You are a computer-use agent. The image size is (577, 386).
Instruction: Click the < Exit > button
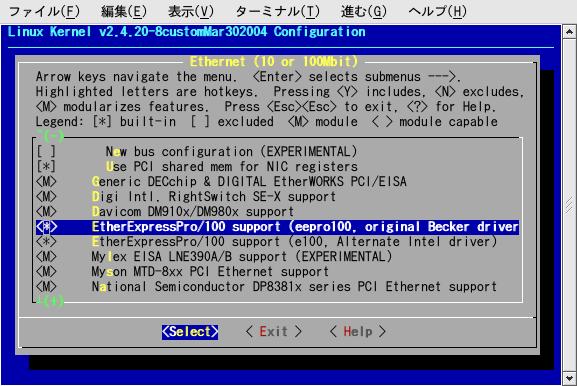click(273, 332)
